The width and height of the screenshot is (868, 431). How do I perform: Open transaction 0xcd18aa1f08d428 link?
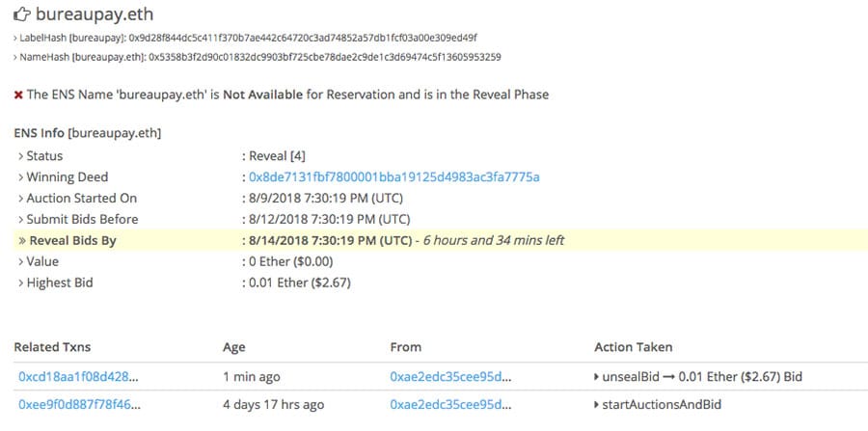click(x=78, y=376)
